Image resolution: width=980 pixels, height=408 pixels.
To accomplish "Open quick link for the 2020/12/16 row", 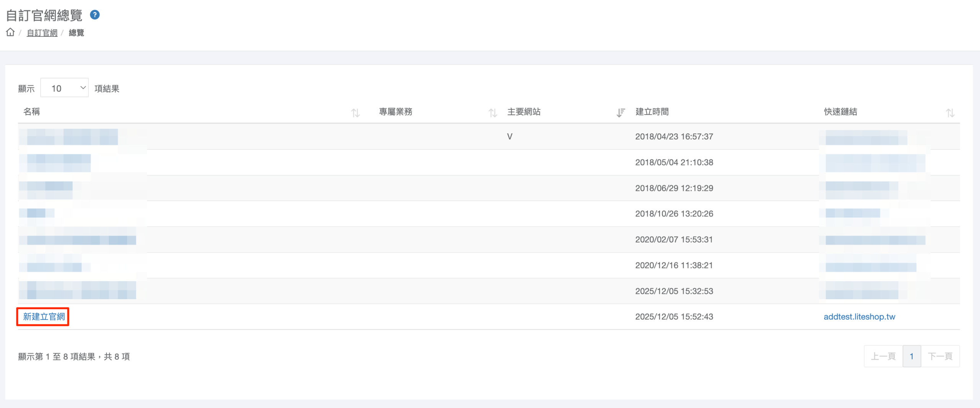I will pyautogui.click(x=871, y=266).
